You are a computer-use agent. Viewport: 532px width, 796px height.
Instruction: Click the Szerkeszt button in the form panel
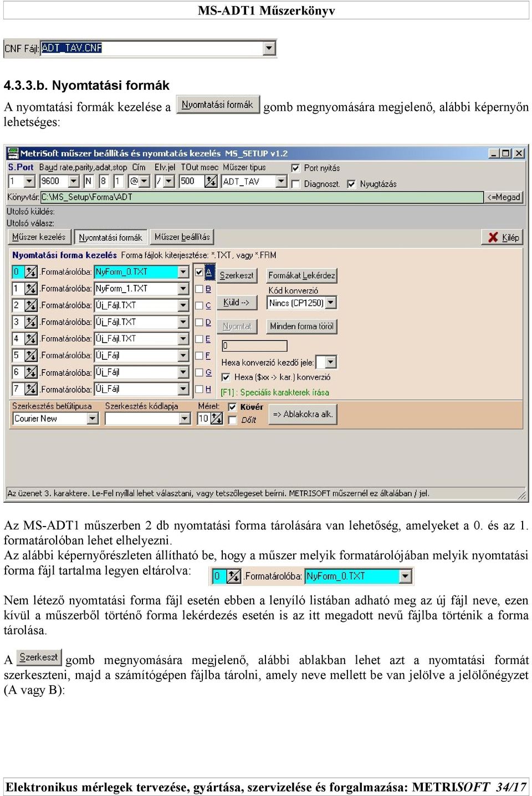pos(237,275)
